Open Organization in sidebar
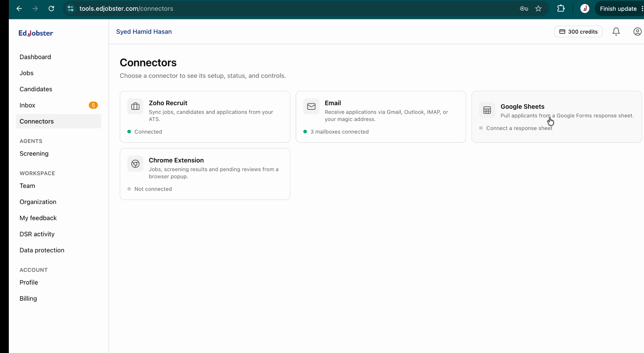The image size is (644, 353). pos(59,202)
